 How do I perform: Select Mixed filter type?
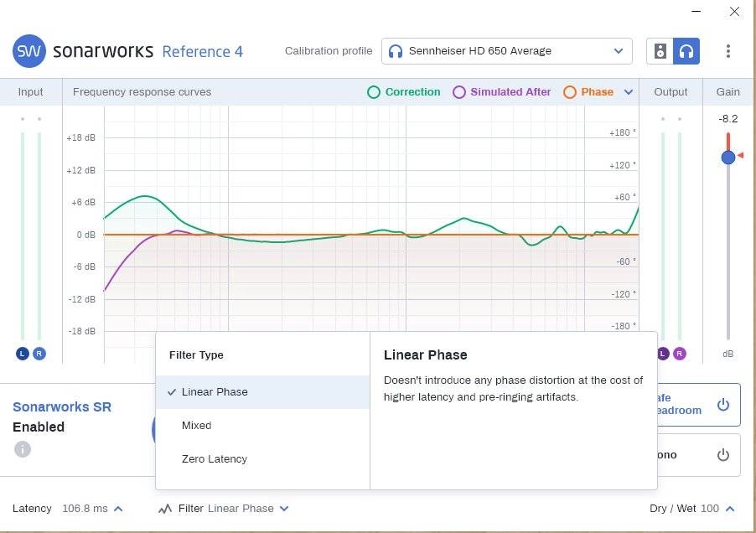click(263, 426)
